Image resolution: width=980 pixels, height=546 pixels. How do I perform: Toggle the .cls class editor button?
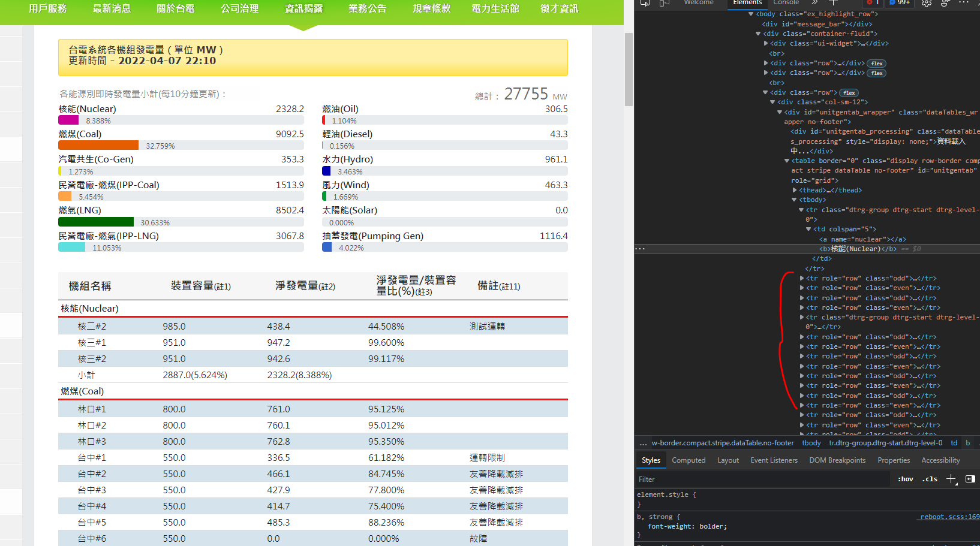click(930, 479)
